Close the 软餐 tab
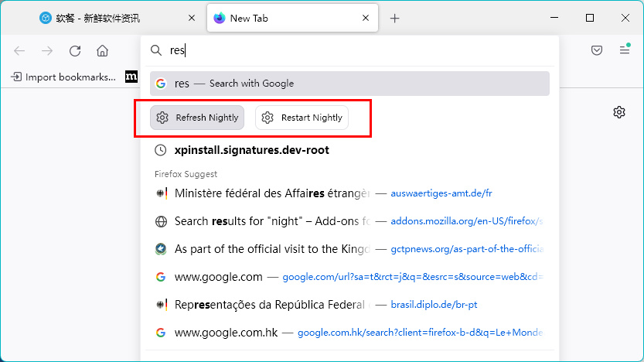 pyautogui.click(x=192, y=19)
